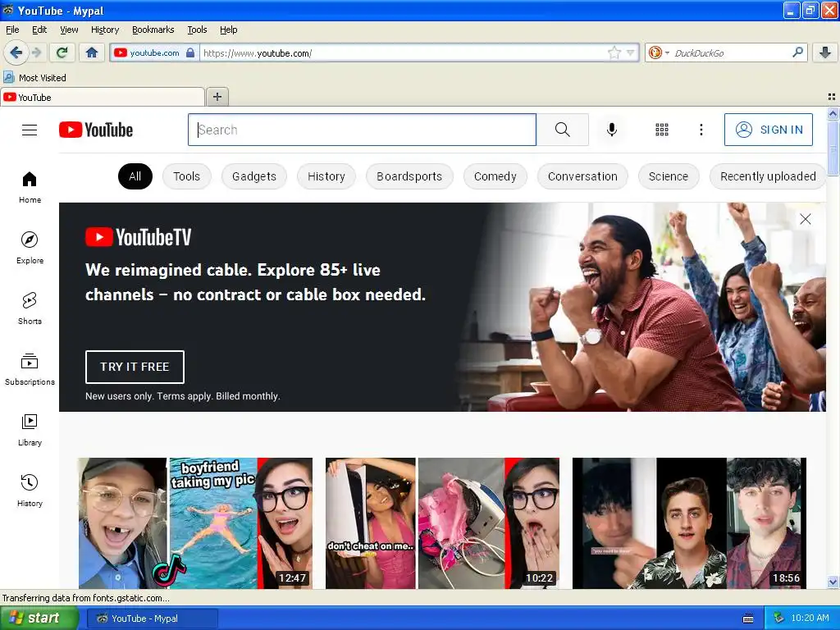Viewport: 840px width, 630px height.
Task: Click the YouTube TV logo in banner
Action: click(138, 237)
